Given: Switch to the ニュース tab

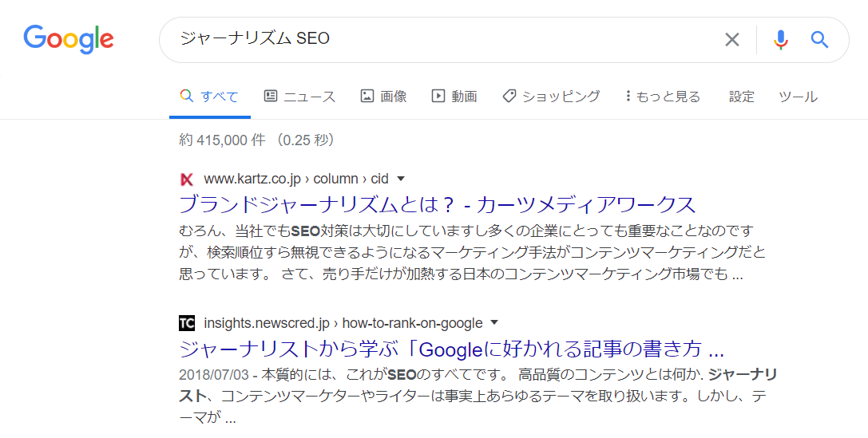Looking at the screenshot, I should point(299,97).
